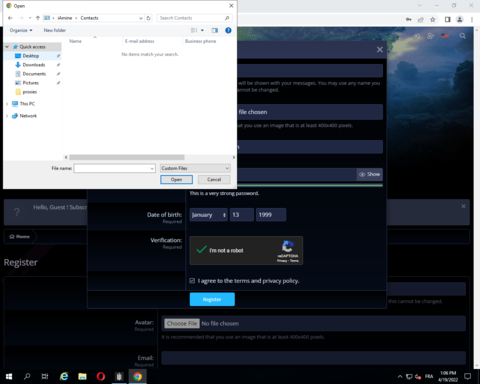Open the File name history dropdown

[x=152, y=168]
